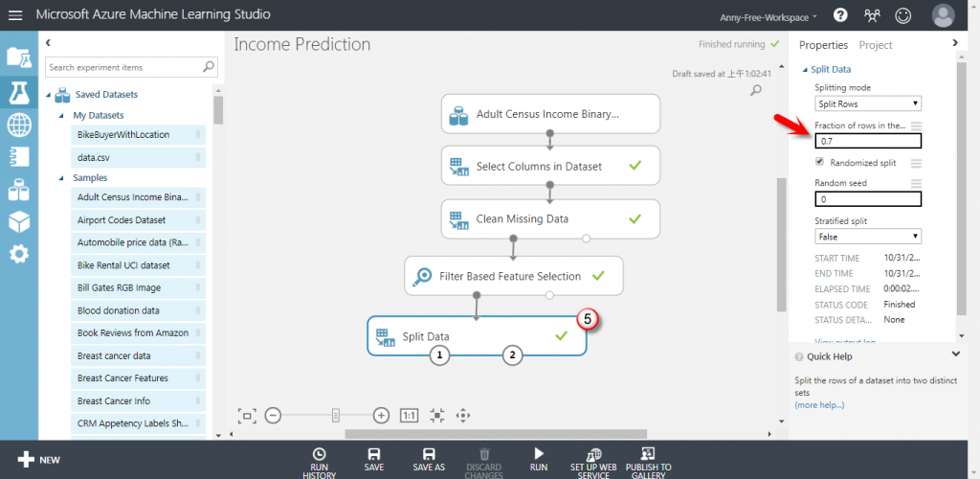
Task: Open the user account avatar
Action: pos(943,15)
